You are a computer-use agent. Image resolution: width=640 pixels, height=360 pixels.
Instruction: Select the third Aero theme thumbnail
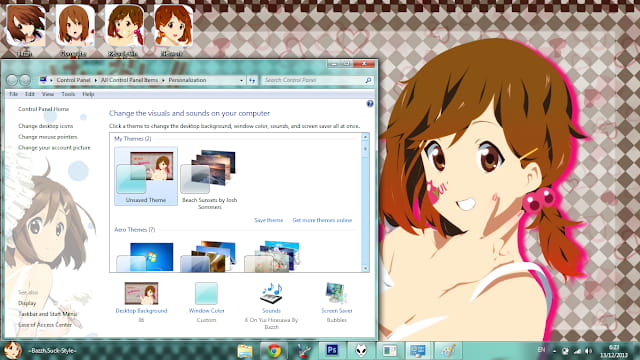tap(272, 256)
